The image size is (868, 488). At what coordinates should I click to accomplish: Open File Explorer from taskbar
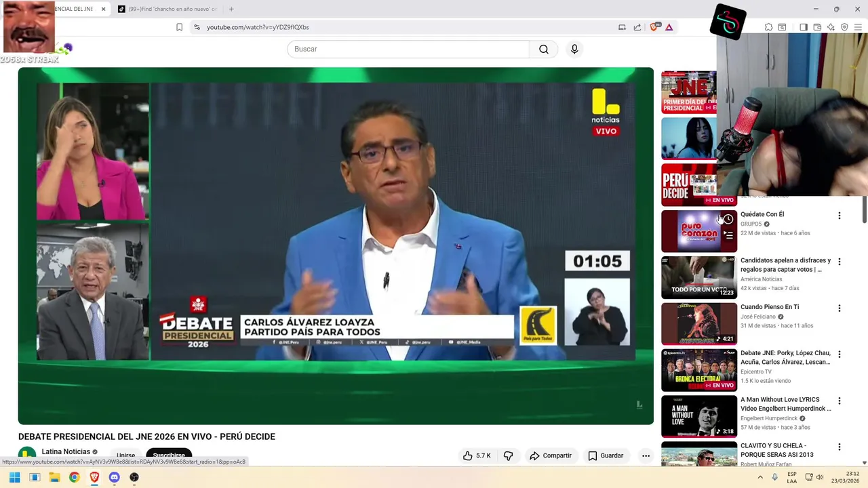(54, 477)
